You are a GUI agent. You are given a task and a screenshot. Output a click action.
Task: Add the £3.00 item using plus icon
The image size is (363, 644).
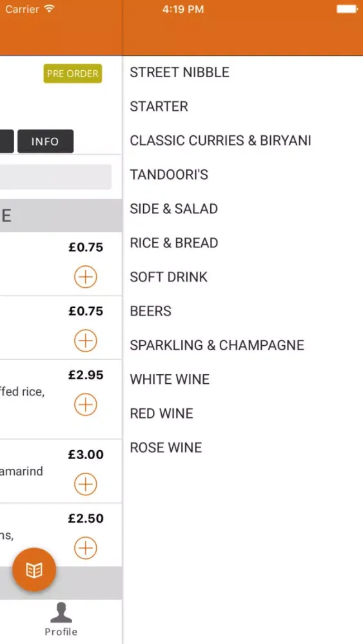tap(86, 484)
